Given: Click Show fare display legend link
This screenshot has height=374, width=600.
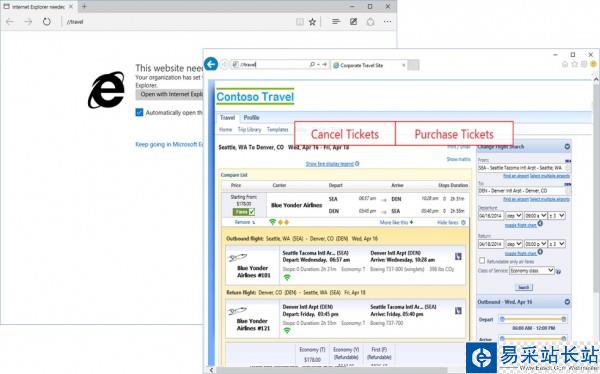Looking at the screenshot, I should (329, 164).
